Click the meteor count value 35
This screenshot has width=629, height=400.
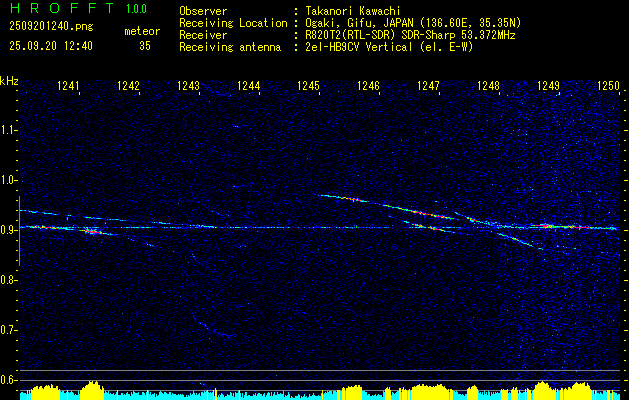(145, 46)
